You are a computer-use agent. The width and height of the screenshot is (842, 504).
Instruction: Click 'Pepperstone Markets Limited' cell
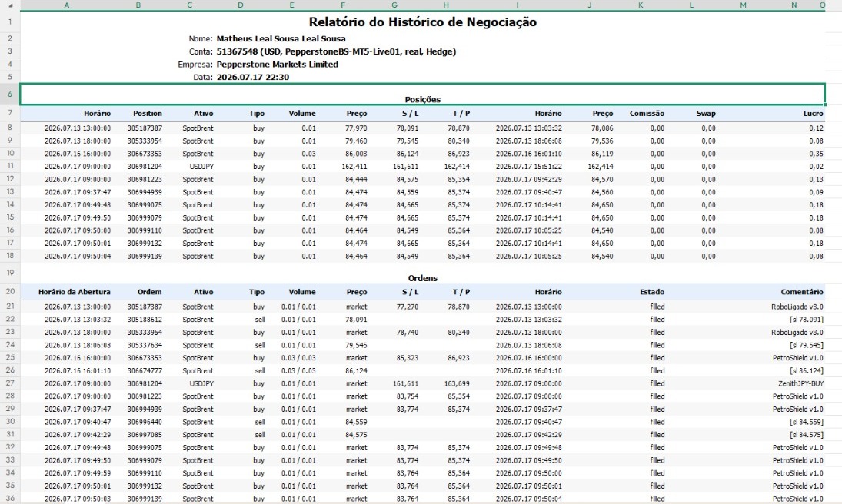pyautogui.click(x=277, y=65)
